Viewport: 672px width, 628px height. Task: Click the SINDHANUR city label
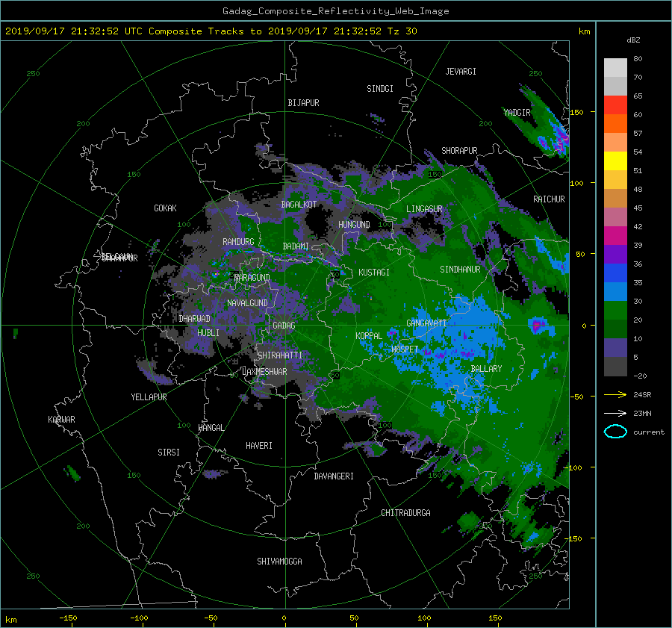click(460, 270)
